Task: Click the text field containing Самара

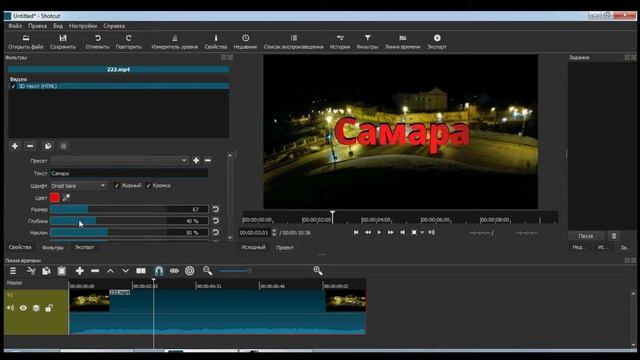Action: 129,173
